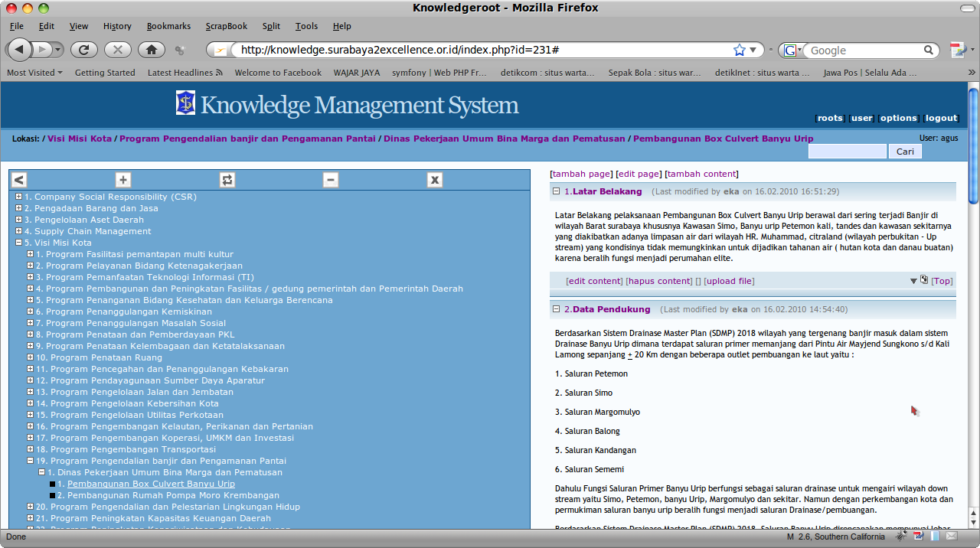The width and height of the screenshot is (980, 548).
Task: Collapse the 5. Visi Misi Kota node
Action: (x=18, y=243)
